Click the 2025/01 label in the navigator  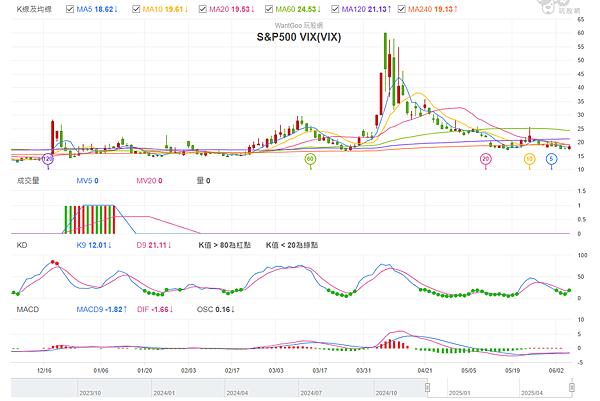click(x=459, y=393)
